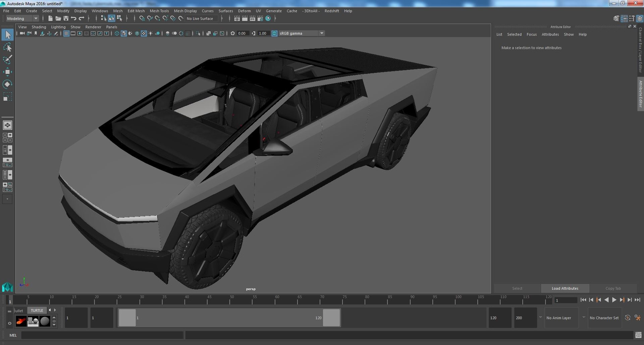Viewport: 644px width, 345px height.
Task: Toggle color management ON button
Action: pyautogui.click(x=274, y=33)
